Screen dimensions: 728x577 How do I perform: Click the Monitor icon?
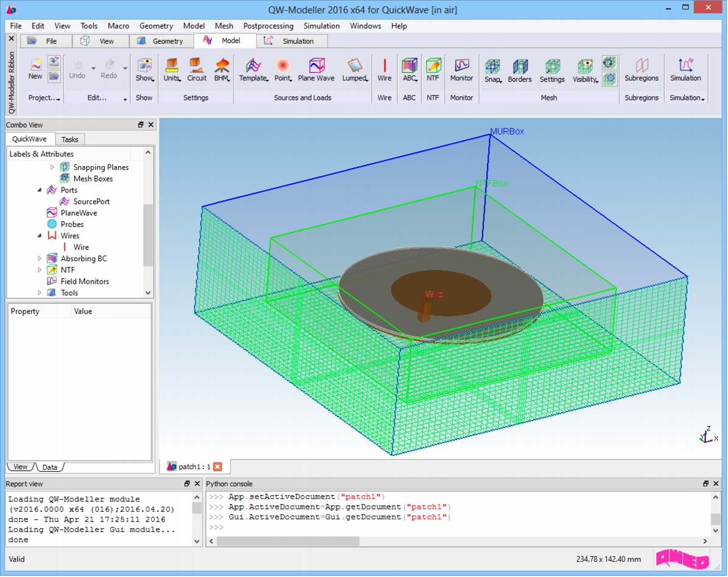pos(461,66)
